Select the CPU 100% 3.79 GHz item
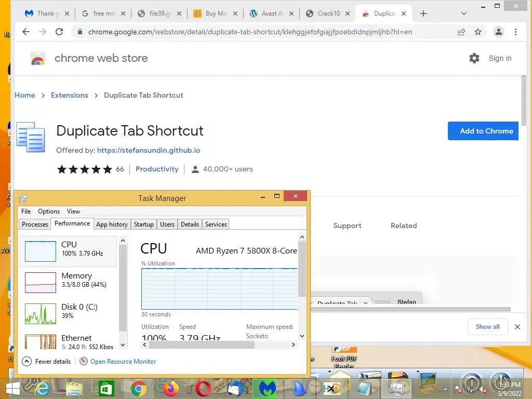Image resolution: width=532 pixels, height=399 pixels. tap(68, 251)
